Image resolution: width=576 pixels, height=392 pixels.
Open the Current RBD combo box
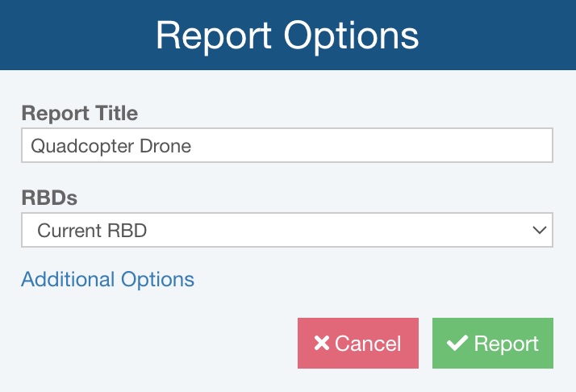point(286,231)
